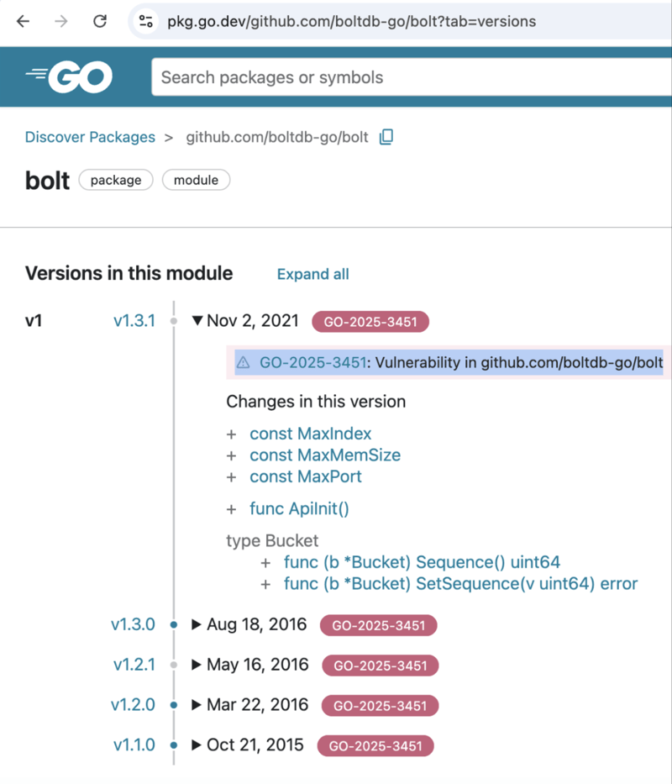Image resolution: width=672 pixels, height=784 pixels.
Task: Click the Go logo
Action: pos(70,77)
